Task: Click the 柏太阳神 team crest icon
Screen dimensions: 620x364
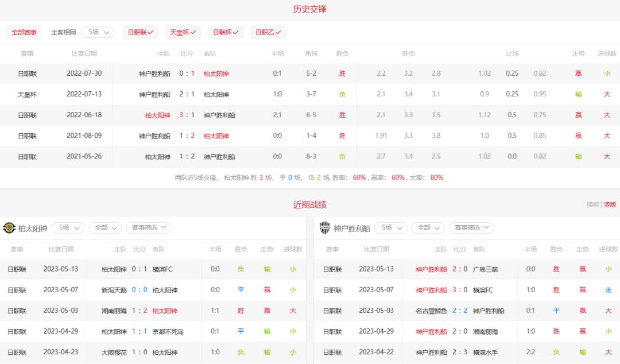Action: (x=9, y=227)
